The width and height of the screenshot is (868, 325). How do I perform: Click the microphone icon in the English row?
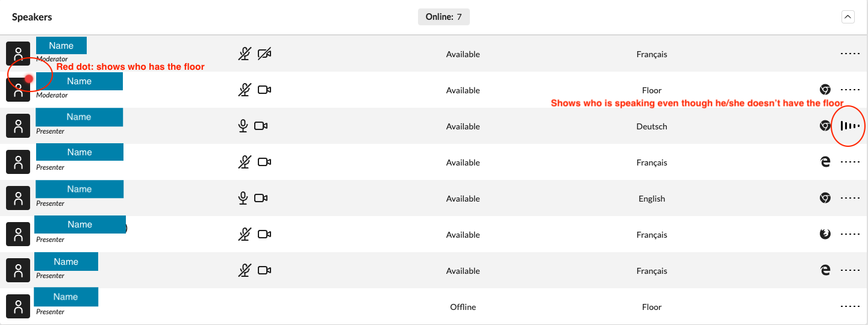243,199
